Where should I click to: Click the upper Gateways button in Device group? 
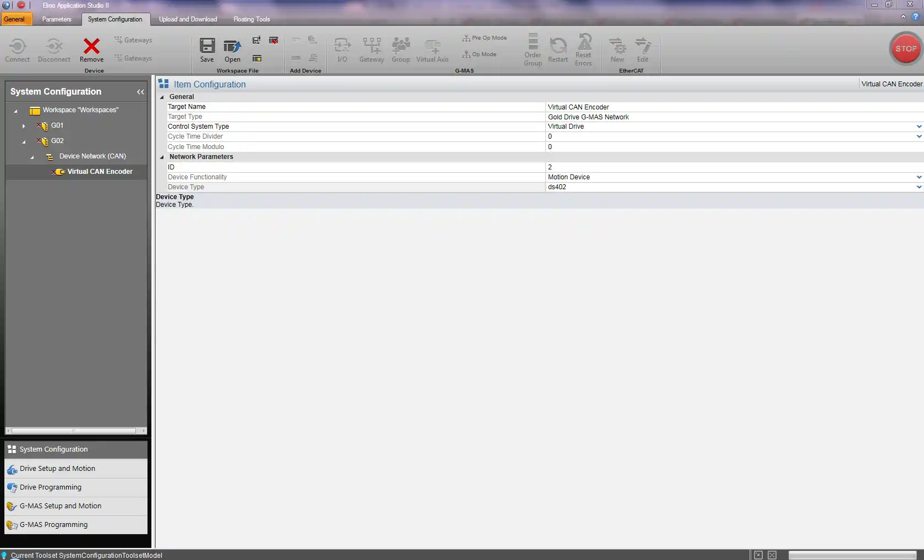(133, 40)
